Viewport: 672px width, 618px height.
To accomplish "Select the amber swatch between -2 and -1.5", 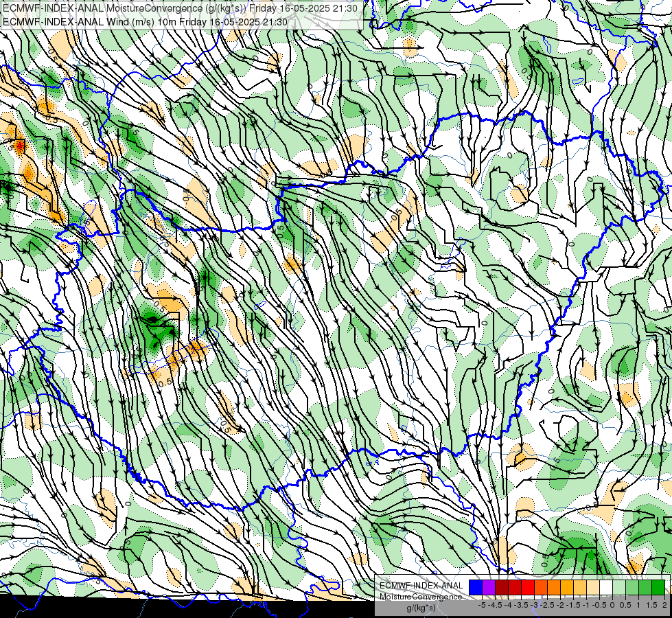I will pos(566,587).
